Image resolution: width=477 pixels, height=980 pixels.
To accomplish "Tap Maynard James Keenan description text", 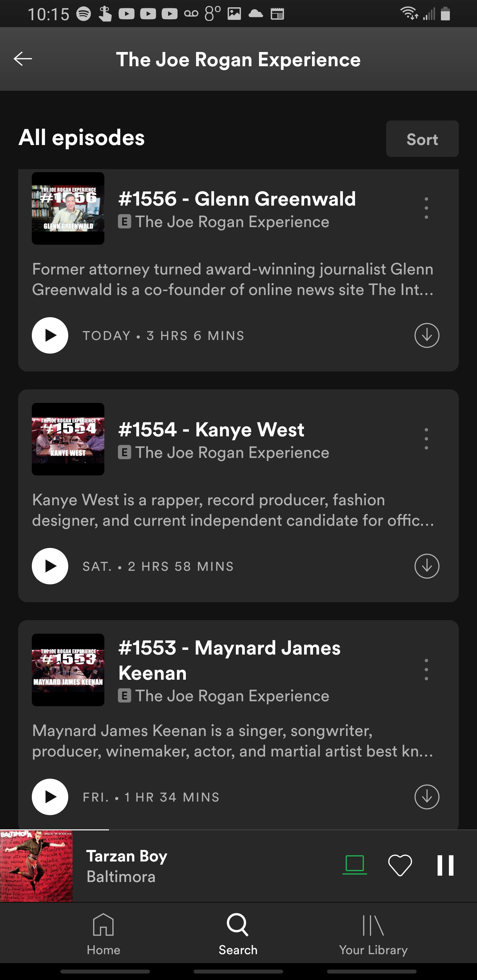I will [x=233, y=741].
